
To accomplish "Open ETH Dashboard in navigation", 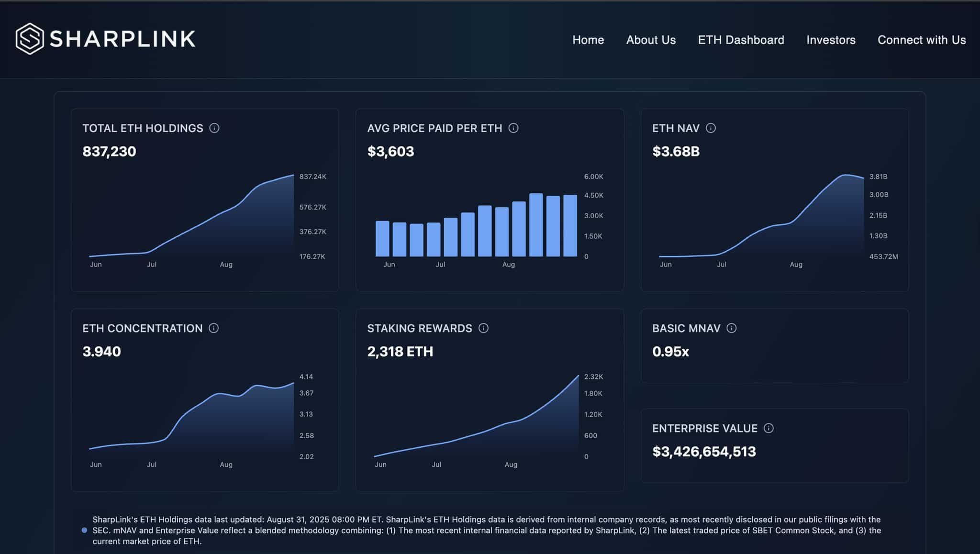I will pos(741,40).
